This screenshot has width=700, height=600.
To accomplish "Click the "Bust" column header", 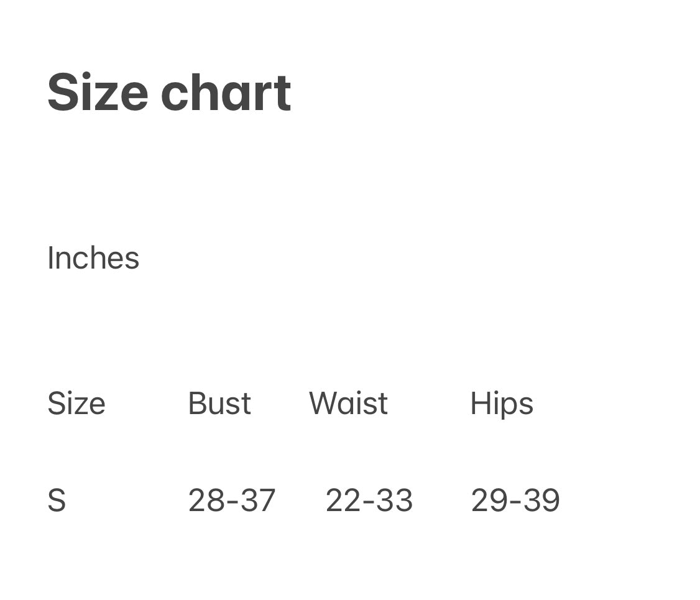I will click(x=219, y=404).
